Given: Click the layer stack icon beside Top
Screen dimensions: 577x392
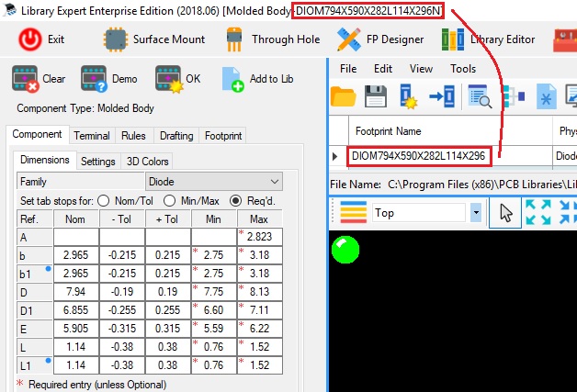Looking at the screenshot, I should (x=353, y=212).
